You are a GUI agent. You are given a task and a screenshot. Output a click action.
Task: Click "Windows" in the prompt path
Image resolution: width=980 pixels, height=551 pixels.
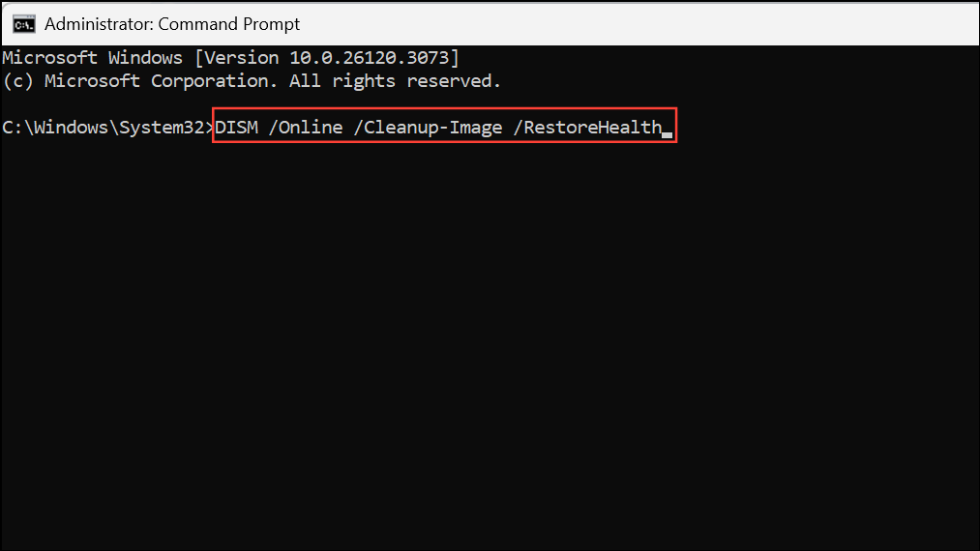71,128
